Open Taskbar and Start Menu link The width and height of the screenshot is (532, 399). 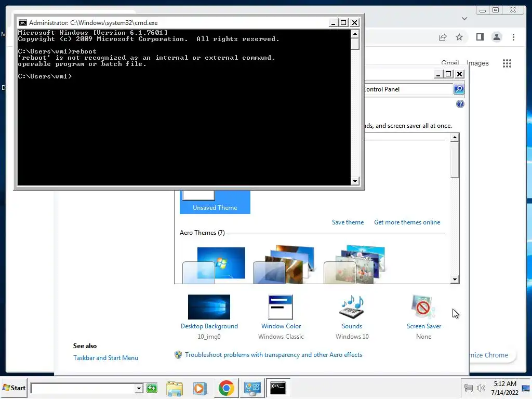(x=105, y=358)
